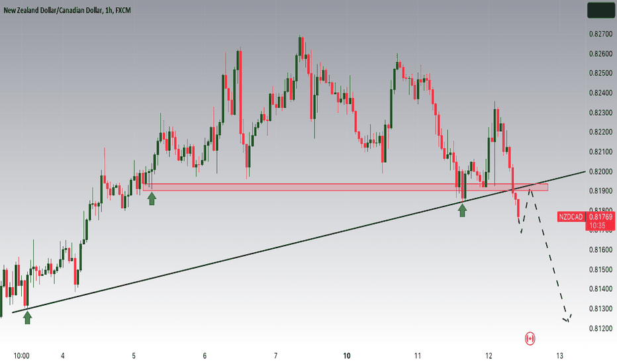Click date 11 on the time axis
The height and width of the screenshot is (364, 617).
click(418, 356)
